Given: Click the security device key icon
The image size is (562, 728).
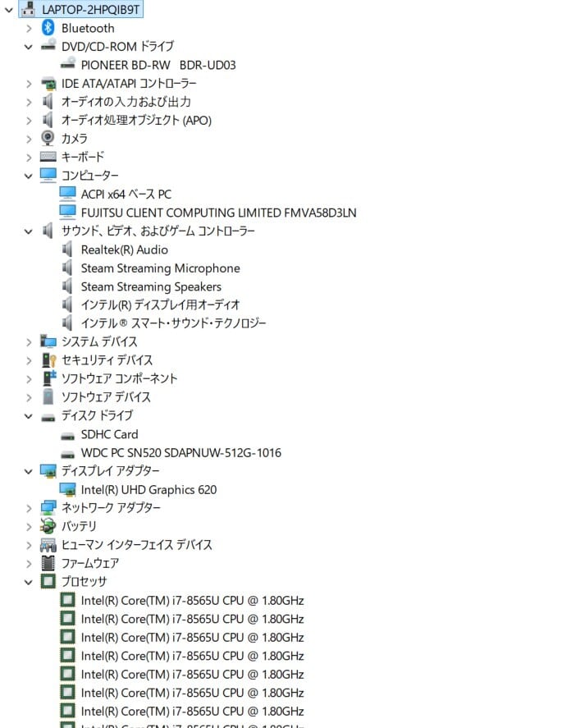Looking at the screenshot, I should pyautogui.click(x=48, y=359).
